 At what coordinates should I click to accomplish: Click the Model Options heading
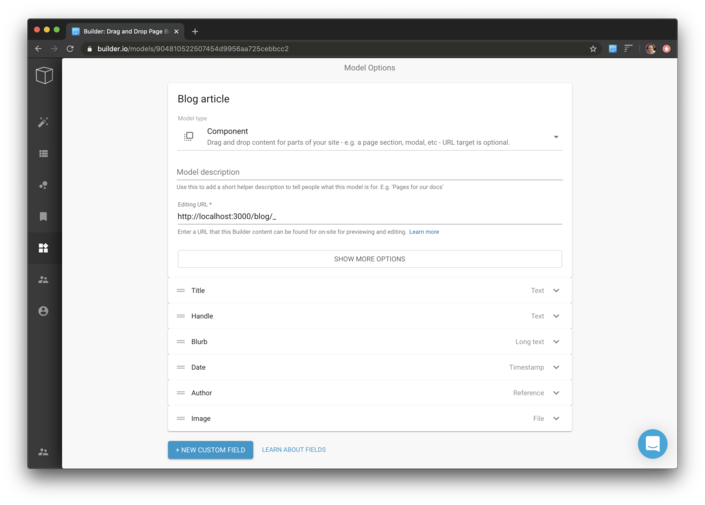click(x=370, y=68)
